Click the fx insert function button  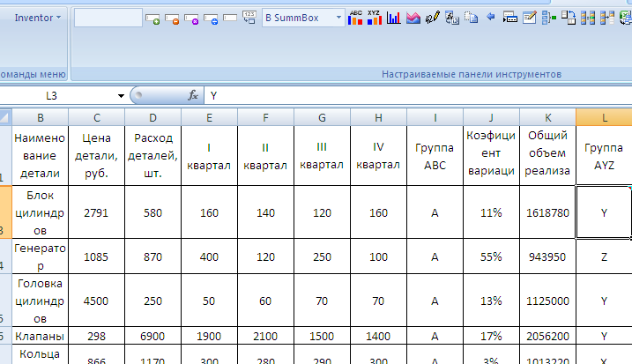193,95
